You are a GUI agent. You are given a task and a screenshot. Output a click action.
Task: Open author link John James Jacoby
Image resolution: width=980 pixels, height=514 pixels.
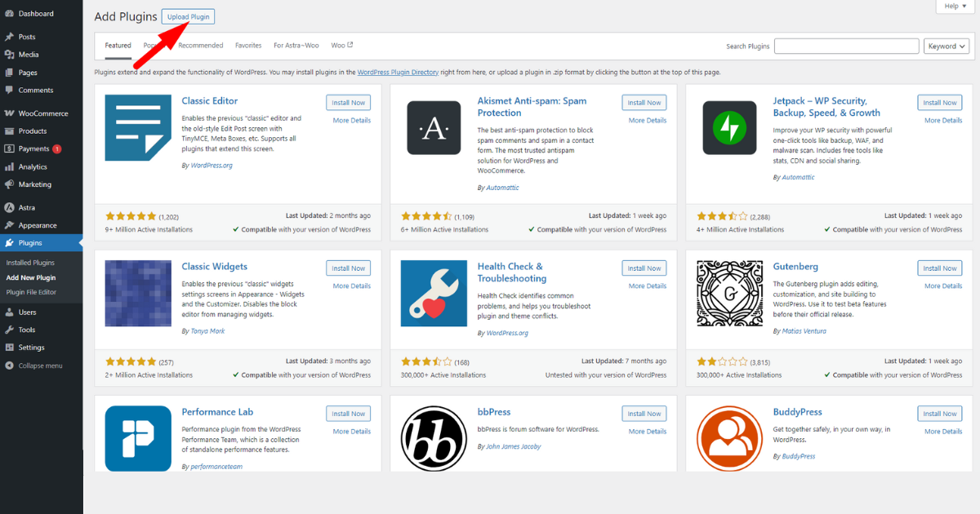[x=514, y=447]
